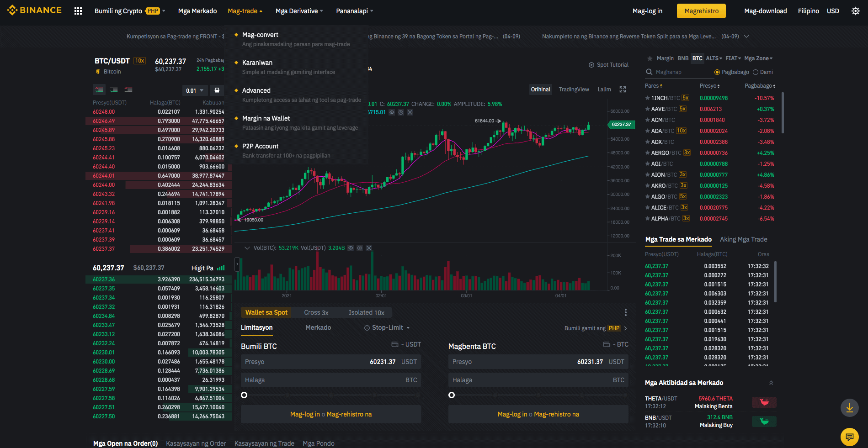
Task: Open the Spot Tutorial play icon
Action: point(591,65)
